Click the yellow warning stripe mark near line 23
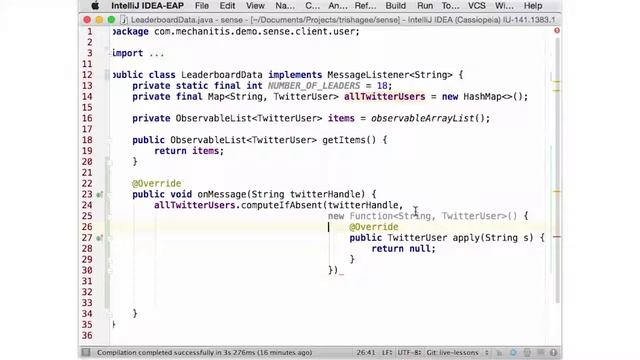 [x=556, y=191]
